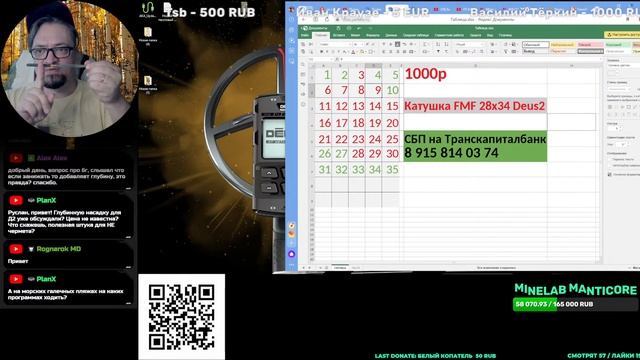Image resolution: width=640 pixels, height=360 pixels.
Task: Click the Save icon in the green header
Action: [338, 28]
